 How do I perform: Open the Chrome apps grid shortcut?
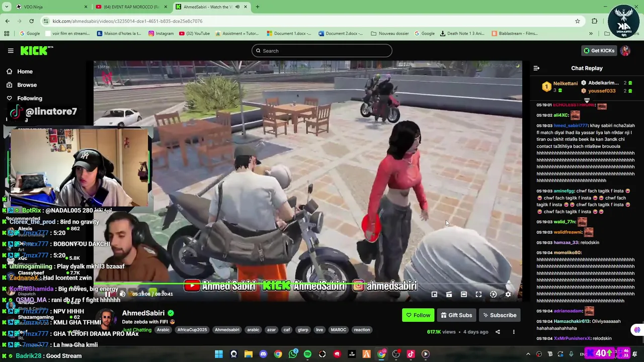(7, 34)
